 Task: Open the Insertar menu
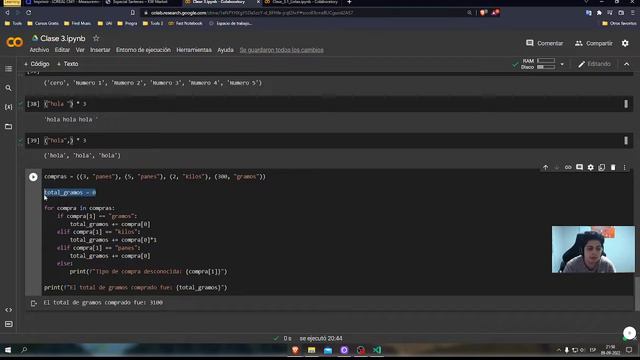pyautogui.click(x=100, y=50)
